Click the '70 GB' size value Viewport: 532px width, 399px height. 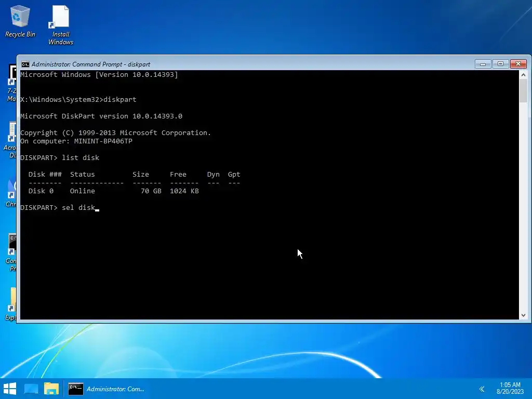coord(151,191)
